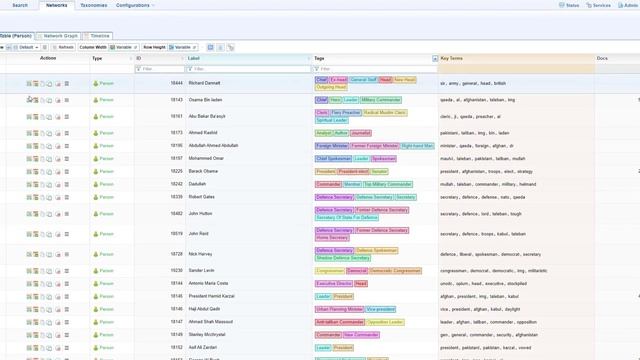Sort by the Type column header
The image size is (640, 360).
(111, 58)
